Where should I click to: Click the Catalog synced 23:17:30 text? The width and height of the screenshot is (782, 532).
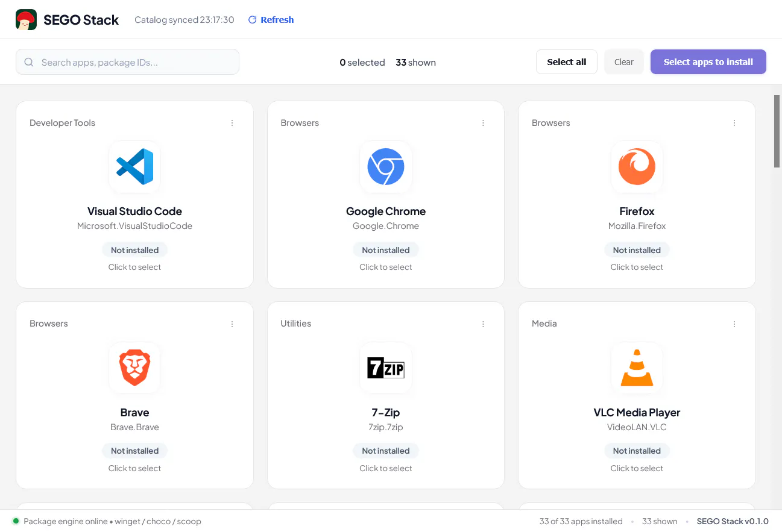[184, 20]
